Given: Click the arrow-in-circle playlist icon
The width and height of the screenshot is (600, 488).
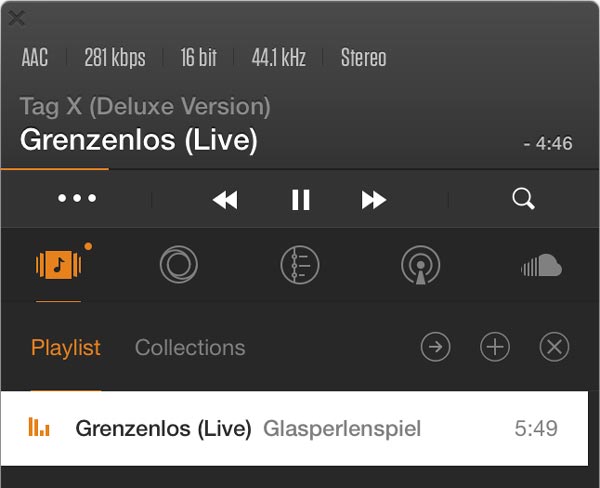Looking at the screenshot, I should (435, 347).
